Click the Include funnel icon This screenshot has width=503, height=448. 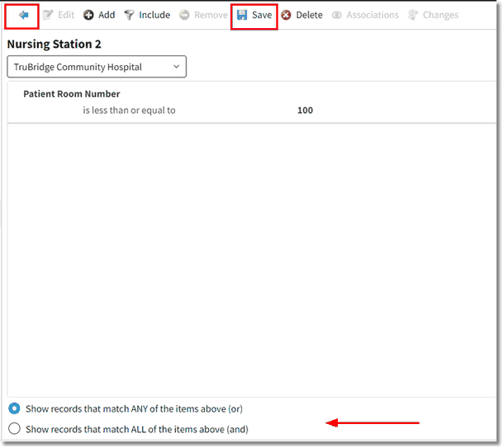tap(129, 15)
